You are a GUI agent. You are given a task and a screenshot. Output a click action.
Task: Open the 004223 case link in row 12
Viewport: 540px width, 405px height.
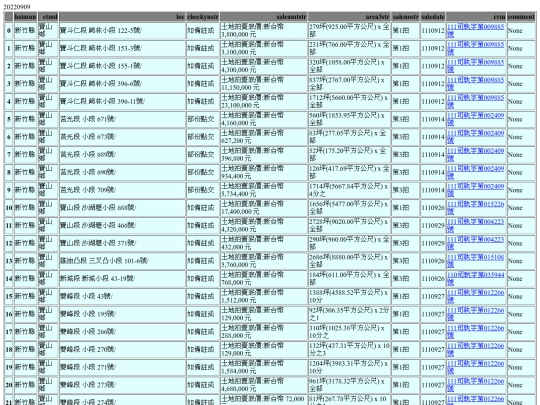[x=475, y=243]
